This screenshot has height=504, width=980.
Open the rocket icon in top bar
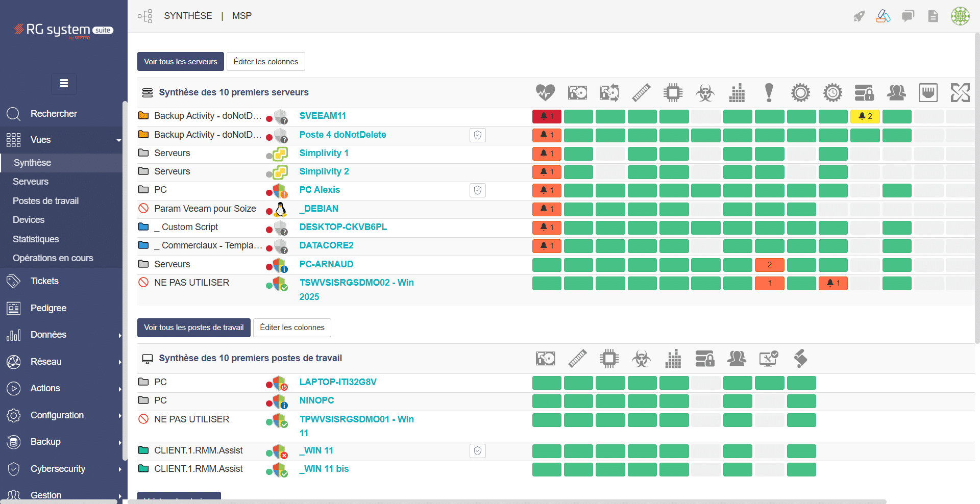pos(859,16)
